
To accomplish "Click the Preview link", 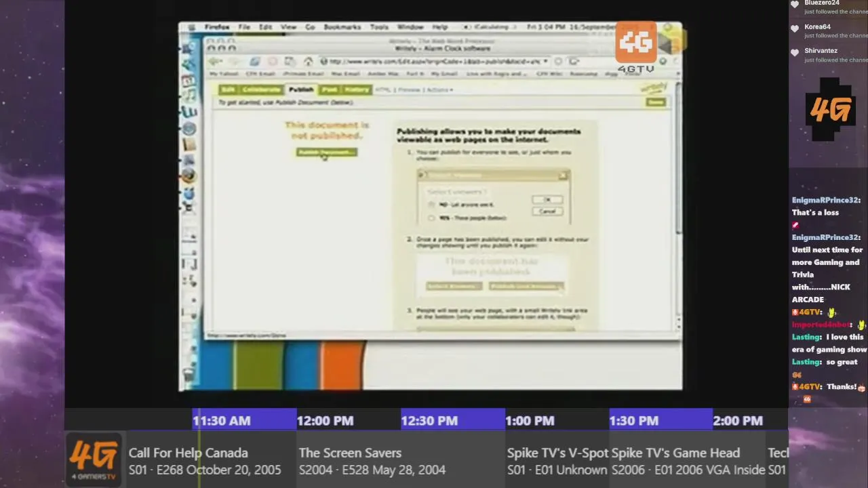I will pyautogui.click(x=409, y=89).
